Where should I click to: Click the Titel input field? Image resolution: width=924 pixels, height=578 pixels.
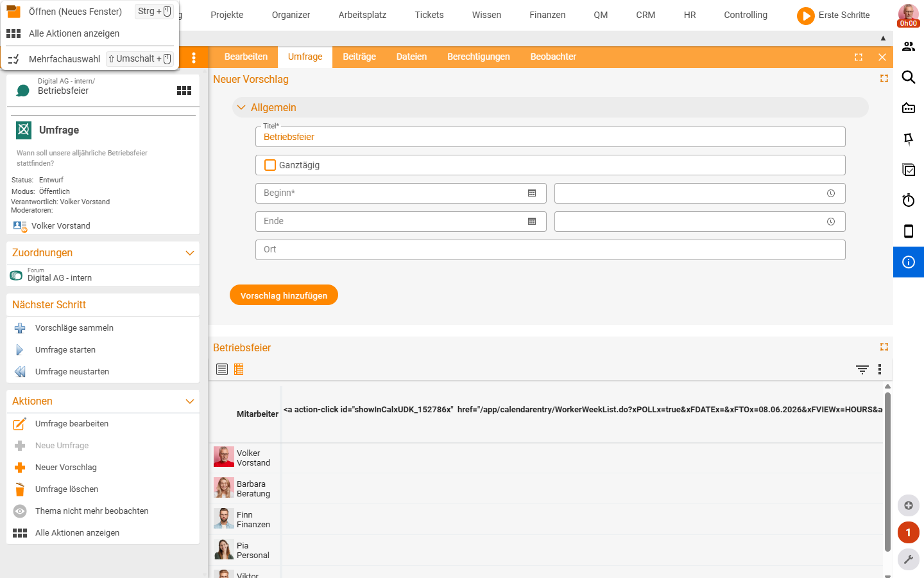(550, 137)
